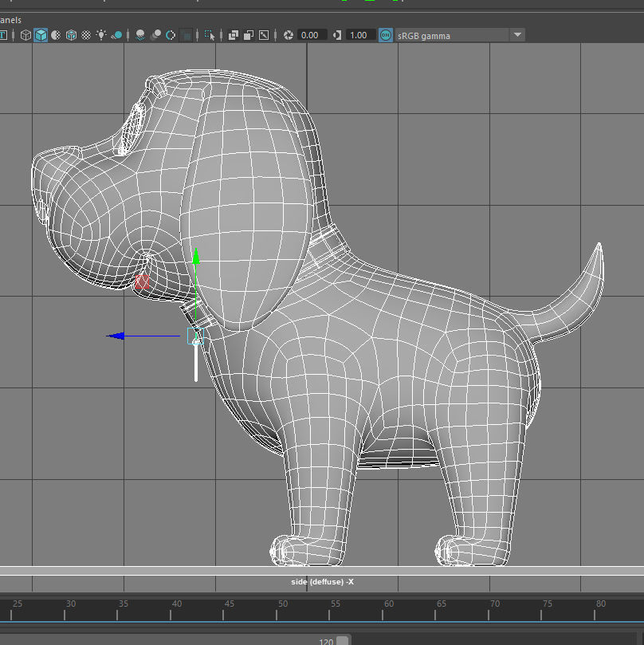
Task: Click frame 35 on the timeline
Action: [124, 604]
